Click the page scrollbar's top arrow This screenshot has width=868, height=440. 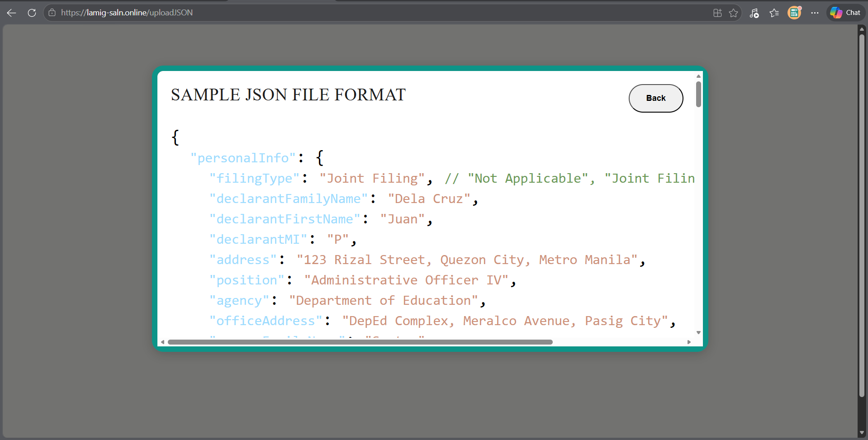click(862, 29)
